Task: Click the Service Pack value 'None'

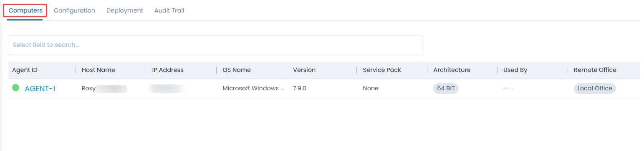Action: 371,88
